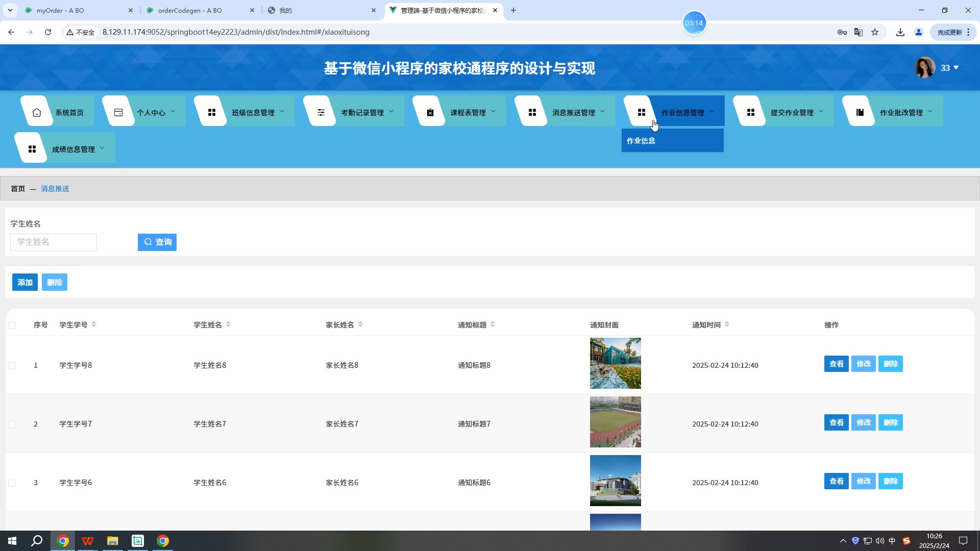Click the icon beside 作业批改管理

coord(860,112)
